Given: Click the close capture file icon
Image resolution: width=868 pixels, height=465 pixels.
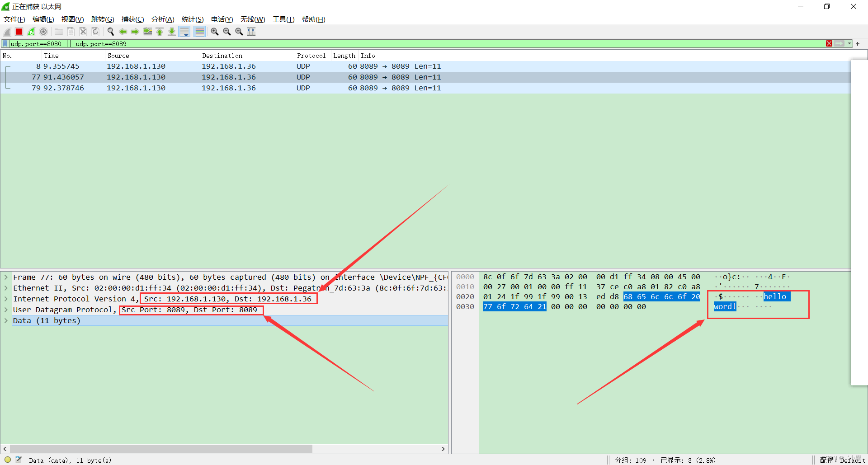Looking at the screenshot, I should click(83, 32).
